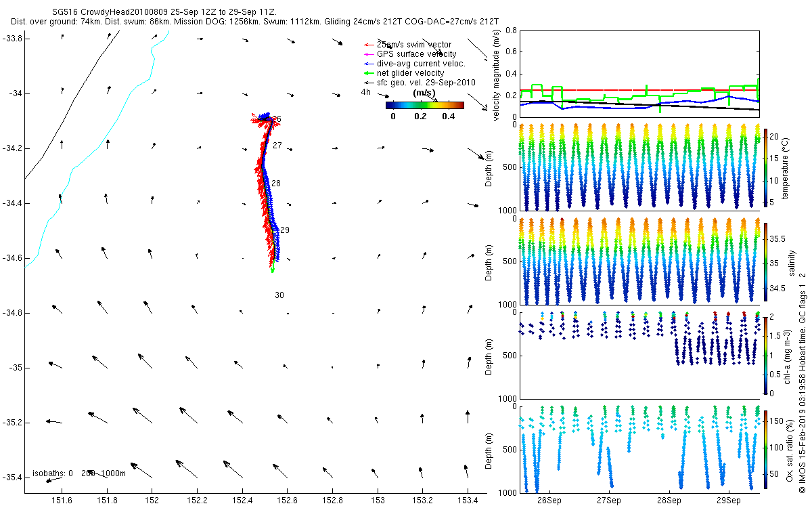Click the green net glider velocity arrow
This screenshot has height=508, width=812.
[x=369, y=73]
